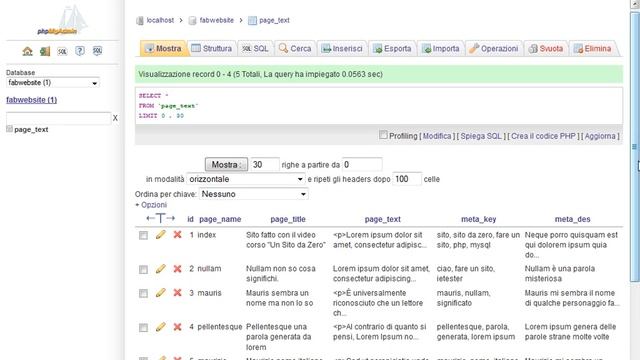640x360 pixels.
Task: Click the Spiega SQL link
Action: [481, 136]
